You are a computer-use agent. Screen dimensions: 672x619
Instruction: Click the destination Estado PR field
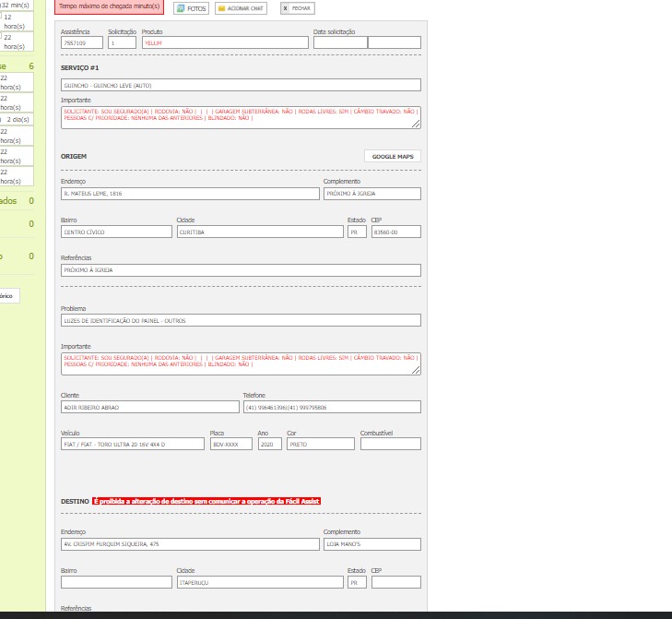[x=357, y=582]
